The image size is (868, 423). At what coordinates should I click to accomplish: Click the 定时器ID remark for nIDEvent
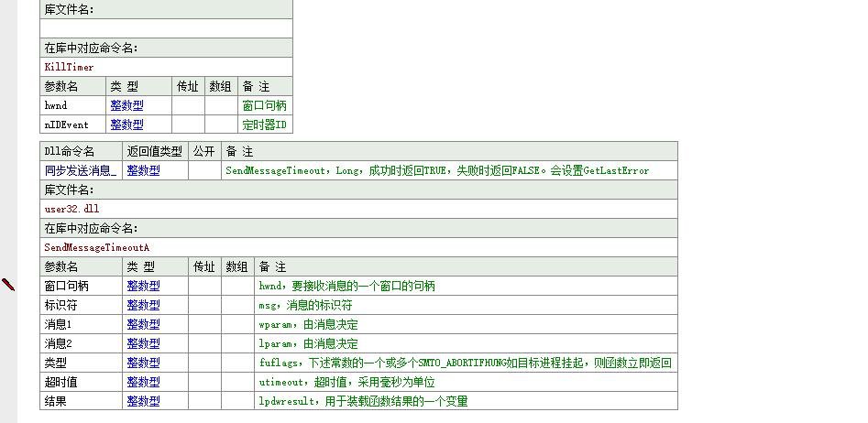264,125
